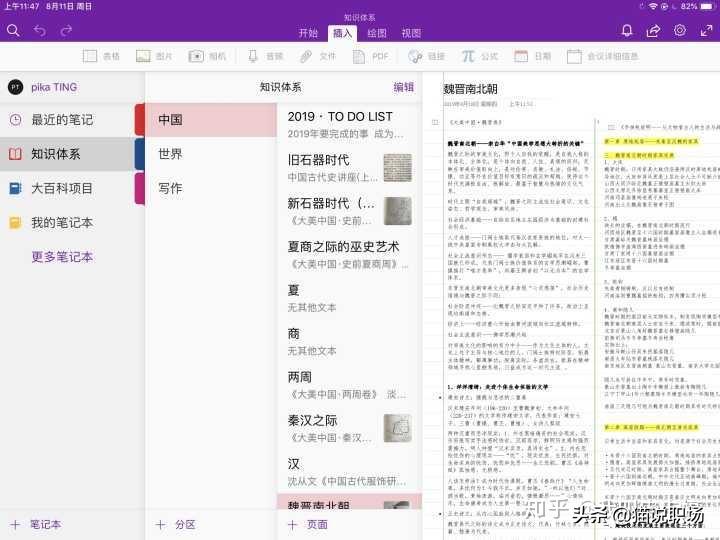Click the red 知识体系 notebook icon
Image resolution: width=720 pixels, height=540 pixels.
(15, 154)
